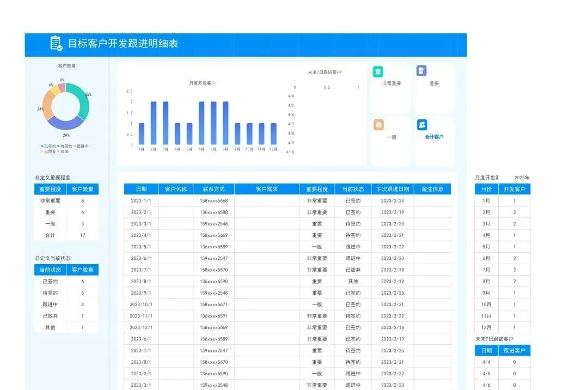Image resolution: width=588 pixels, height=390 pixels.
Task: Select the title 目标客户开发跟进明细表
Action: [122, 44]
